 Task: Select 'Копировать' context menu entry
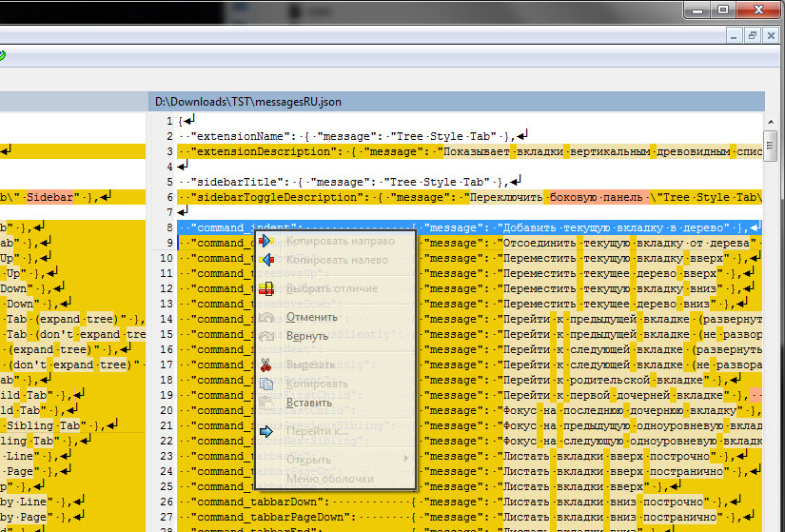(317, 384)
